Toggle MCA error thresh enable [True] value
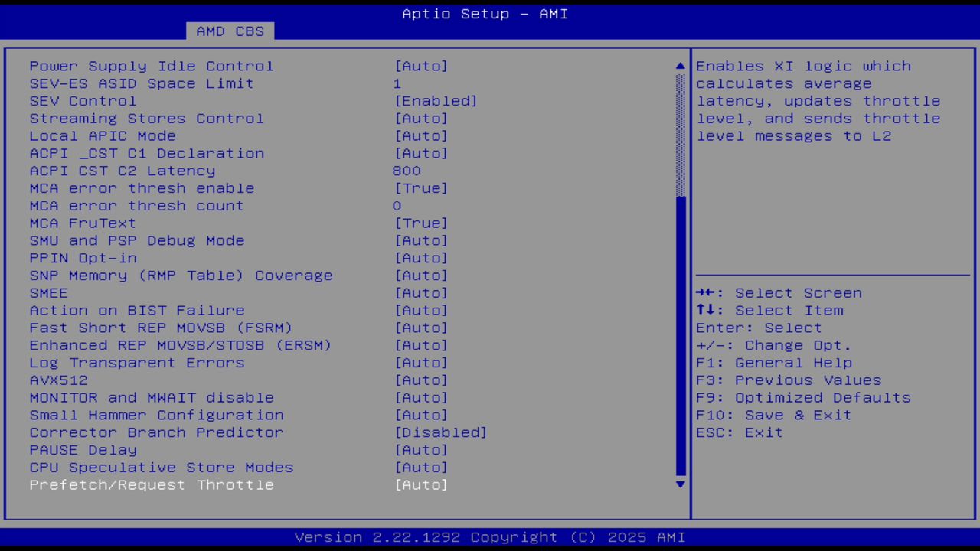 click(421, 188)
